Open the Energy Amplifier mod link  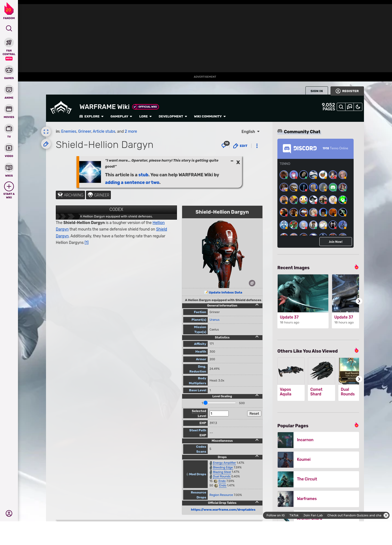click(x=224, y=463)
